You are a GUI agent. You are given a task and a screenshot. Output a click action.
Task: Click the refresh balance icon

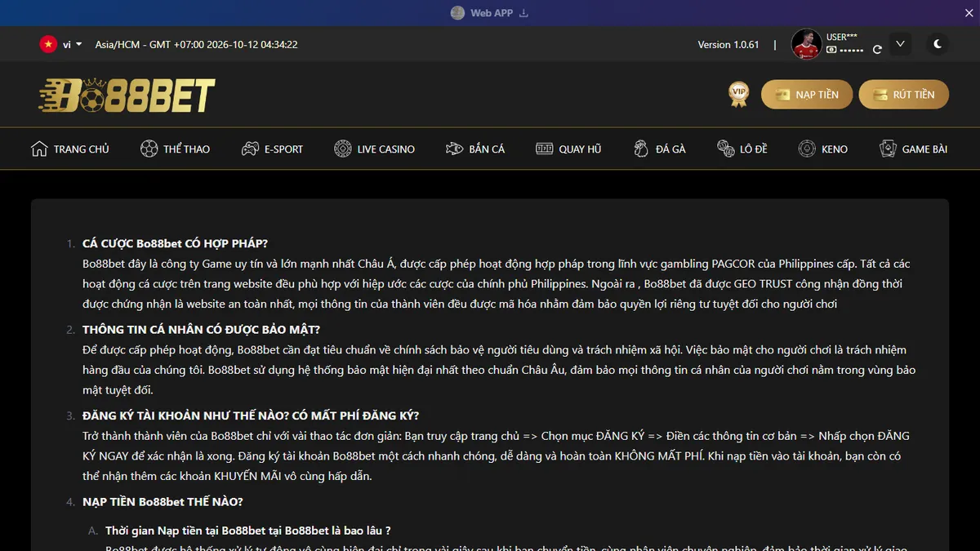877,50
